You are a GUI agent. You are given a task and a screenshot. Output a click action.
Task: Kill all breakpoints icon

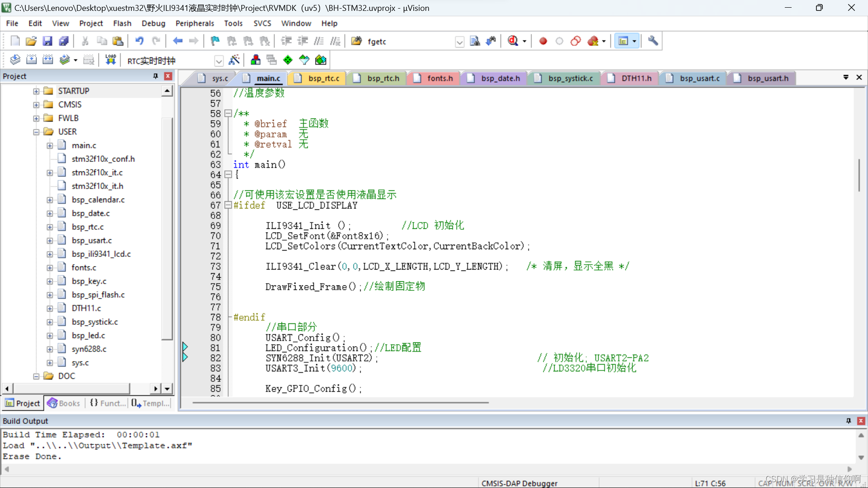coord(593,41)
